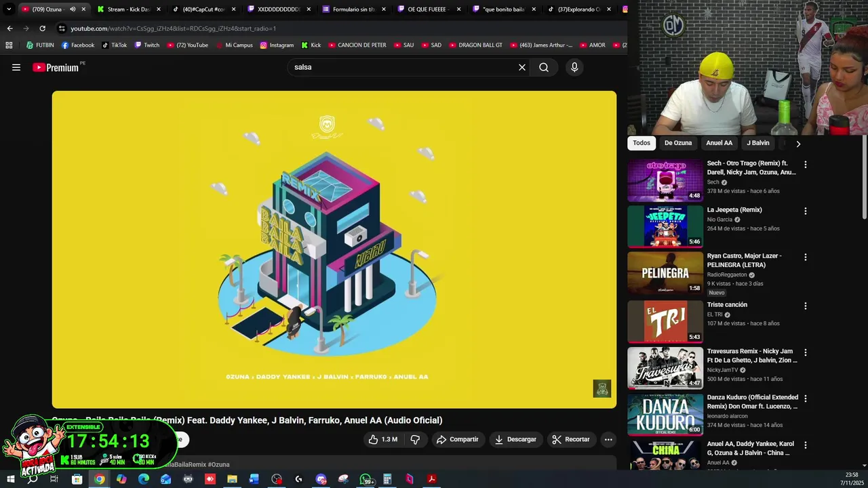Open the Twitch bookmark

coord(146,45)
